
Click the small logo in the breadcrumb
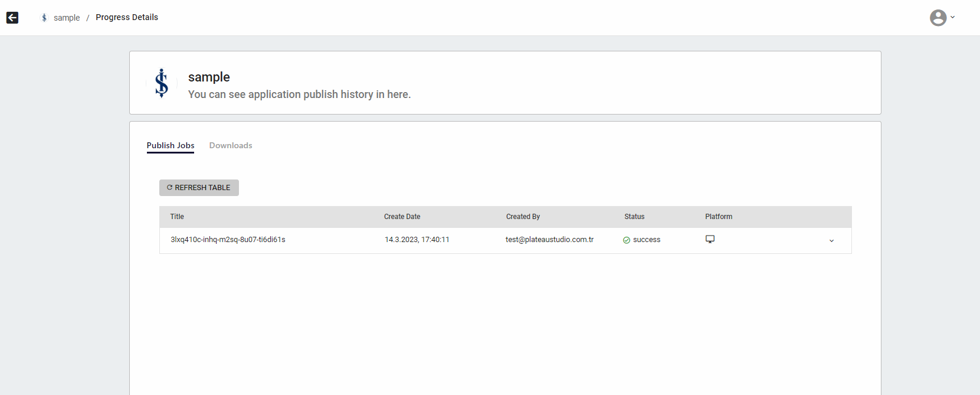click(44, 18)
